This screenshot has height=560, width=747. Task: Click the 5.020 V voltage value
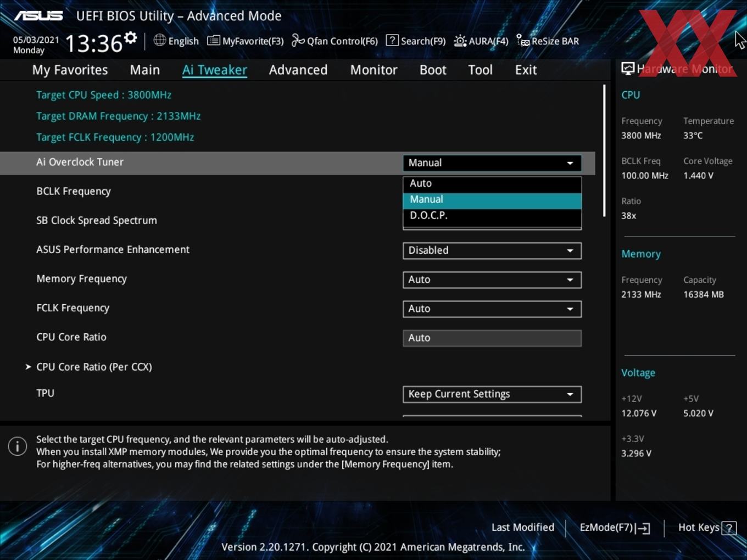point(698,413)
